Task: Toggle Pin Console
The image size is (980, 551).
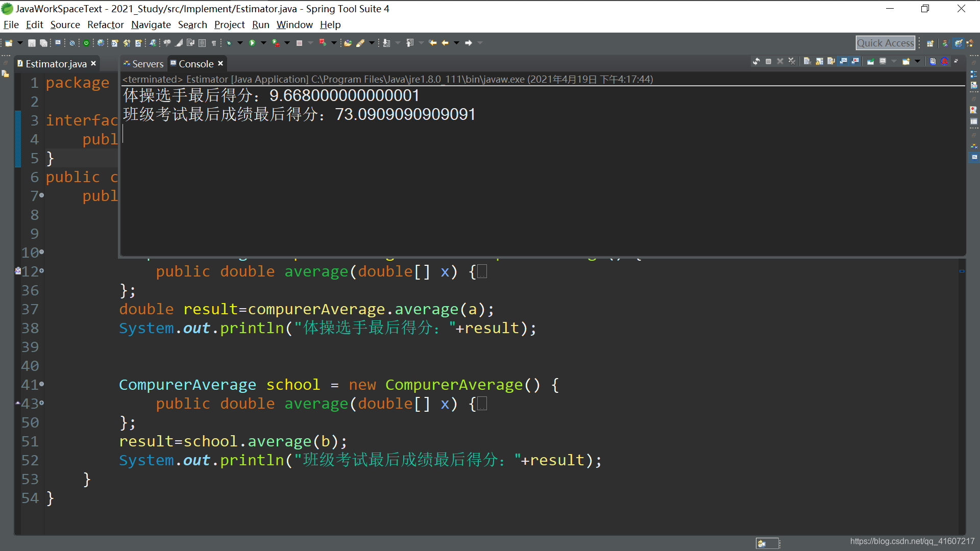Action: (x=870, y=61)
